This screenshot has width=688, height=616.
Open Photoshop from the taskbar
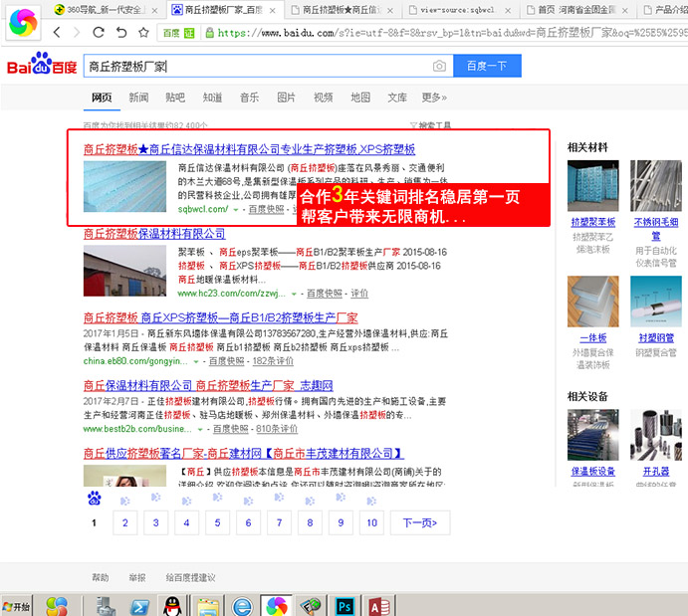(344, 607)
